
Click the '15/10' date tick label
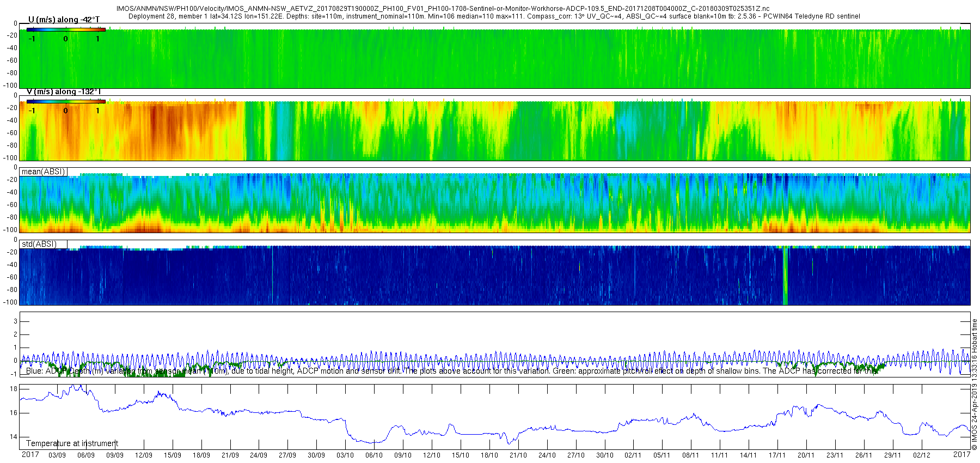[461, 455]
